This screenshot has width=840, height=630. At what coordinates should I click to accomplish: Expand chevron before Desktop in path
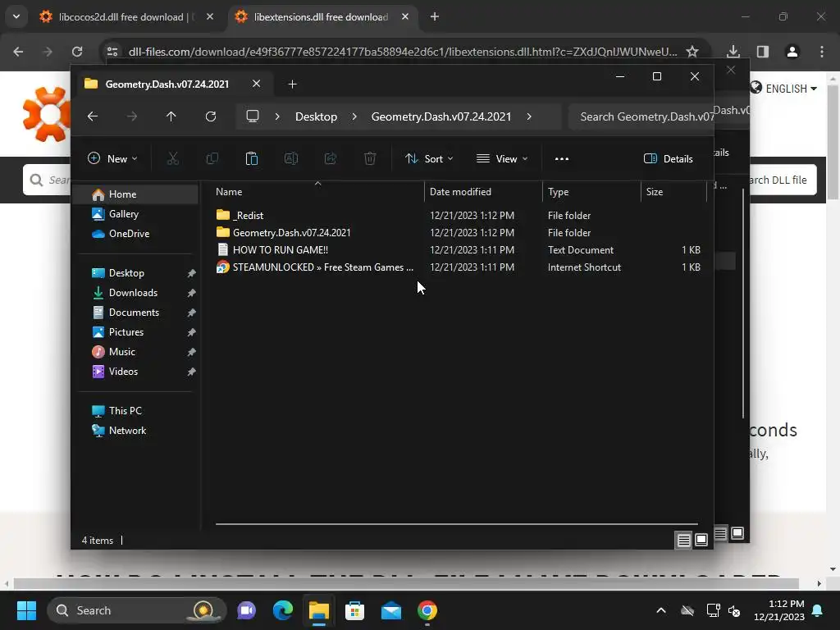(x=277, y=116)
